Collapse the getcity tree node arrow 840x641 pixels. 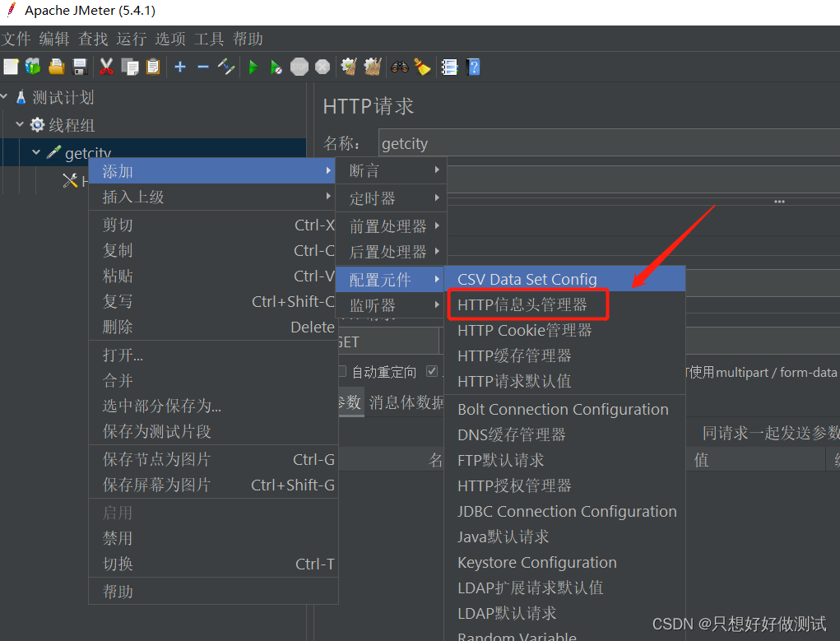coord(36,152)
